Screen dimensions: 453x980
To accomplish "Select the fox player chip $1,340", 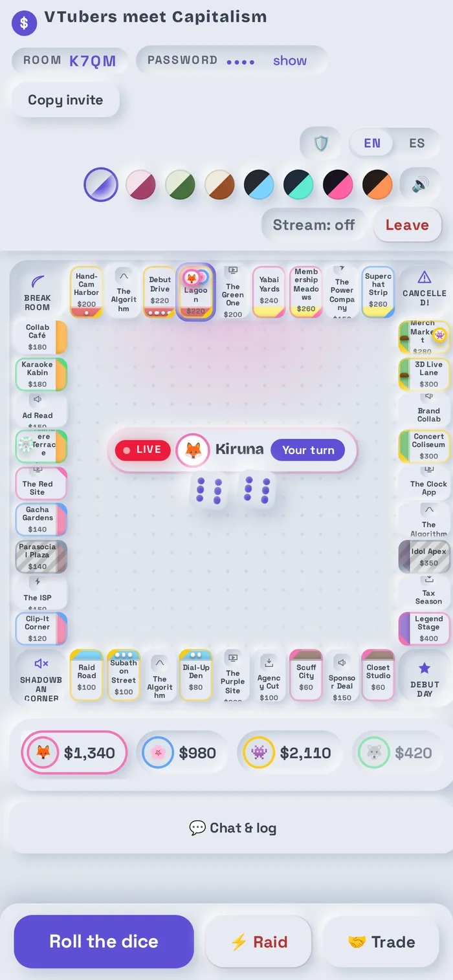I will 74,753.
